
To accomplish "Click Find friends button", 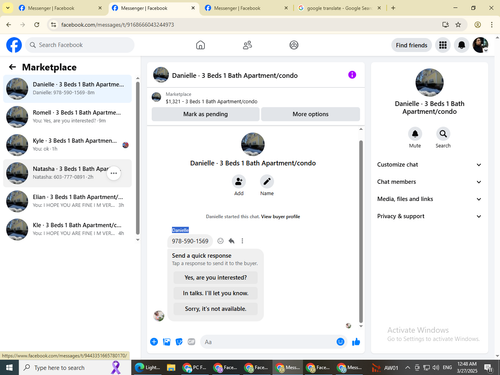I will 411,45.
